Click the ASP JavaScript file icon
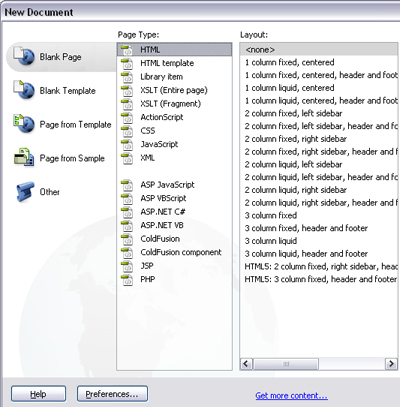The width and height of the screenshot is (400, 407). point(127,185)
